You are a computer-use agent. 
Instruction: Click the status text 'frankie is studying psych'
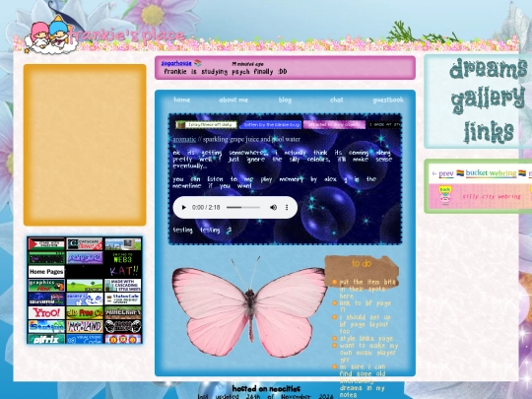pyautogui.click(x=226, y=72)
